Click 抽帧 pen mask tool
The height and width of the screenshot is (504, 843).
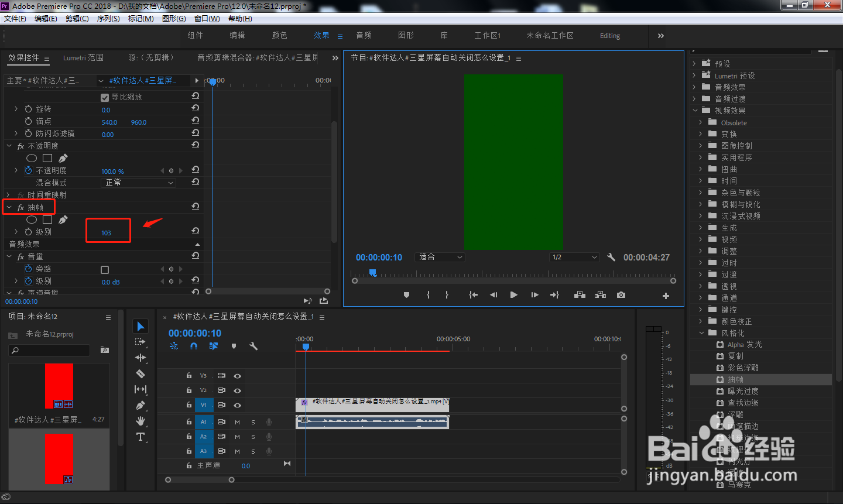click(63, 220)
